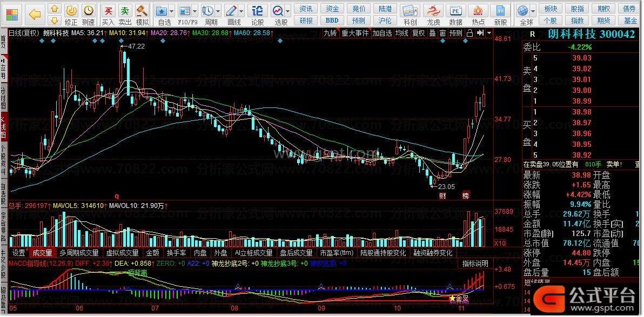This screenshot has height=317, width=644.
Task: Expand the 全球 globe dropdown arrow
Action: click(533, 11)
